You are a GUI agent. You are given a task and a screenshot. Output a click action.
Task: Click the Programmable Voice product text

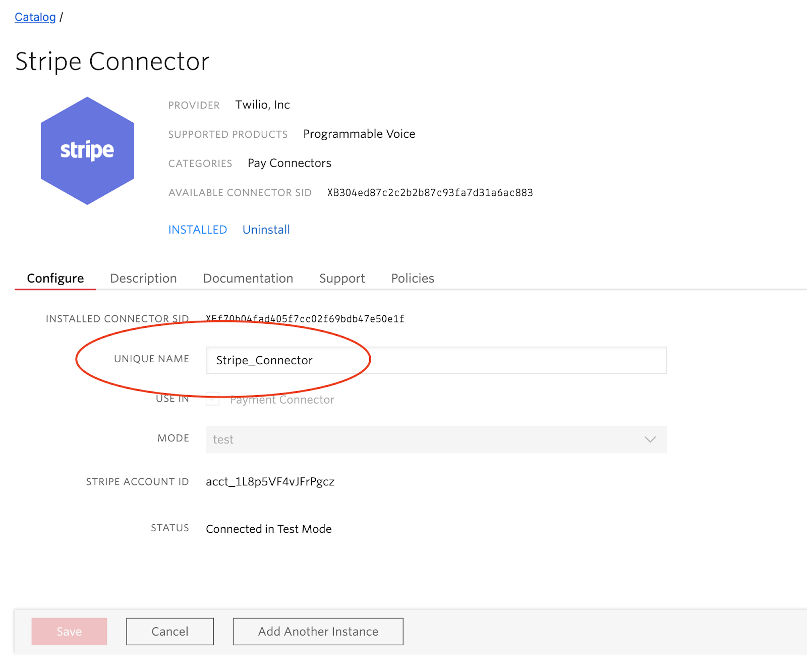pyautogui.click(x=359, y=134)
